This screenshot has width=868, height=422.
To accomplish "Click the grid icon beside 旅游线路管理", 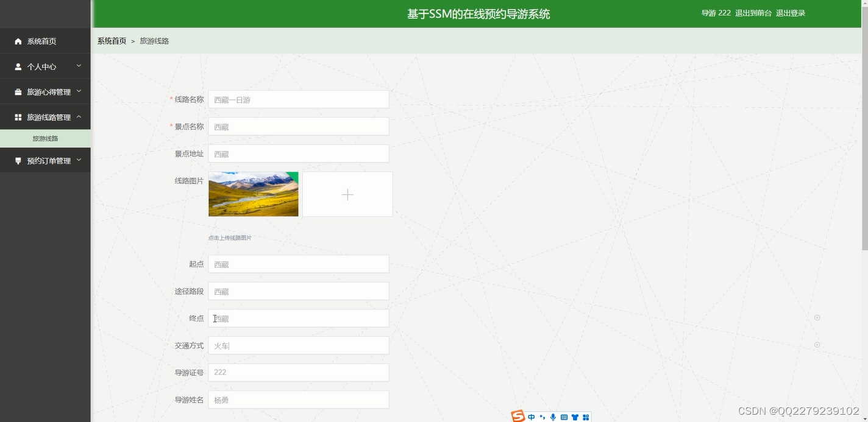I will (x=18, y=118).
